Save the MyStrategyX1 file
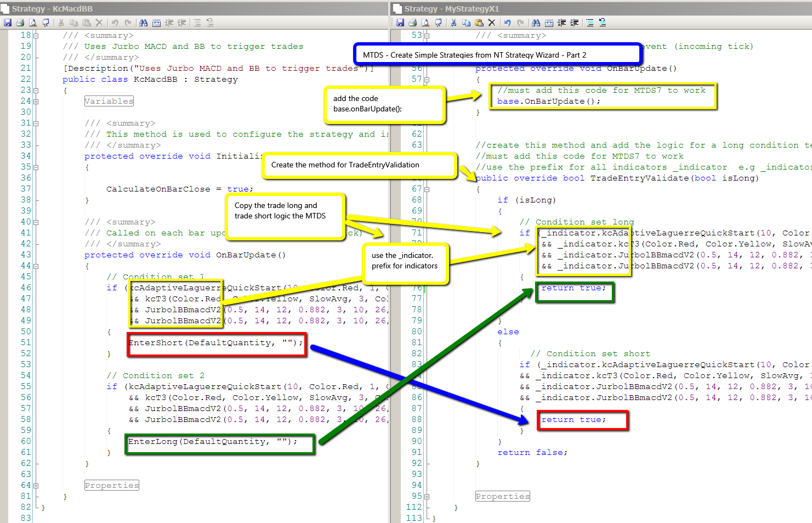812x523 pixels. pos(400,23)
